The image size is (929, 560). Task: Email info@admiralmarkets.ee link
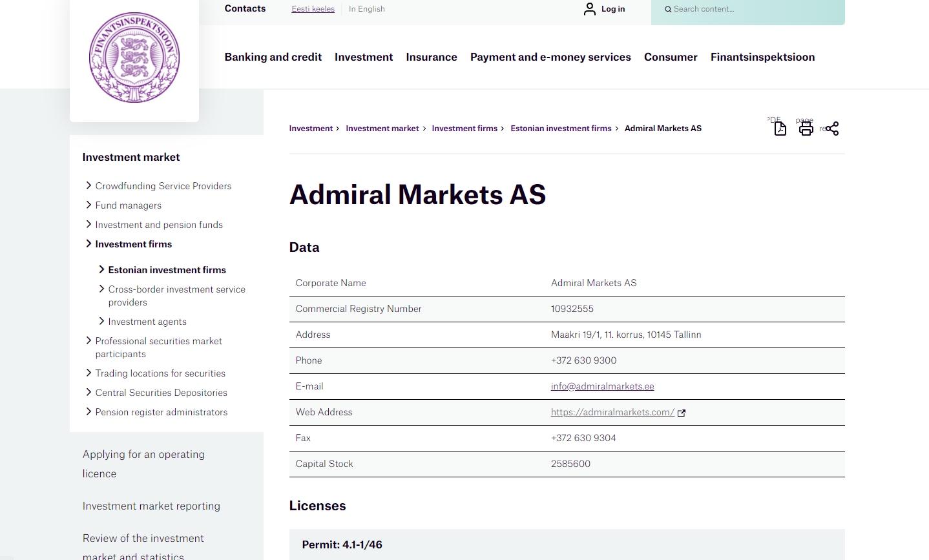click(602, 386)
